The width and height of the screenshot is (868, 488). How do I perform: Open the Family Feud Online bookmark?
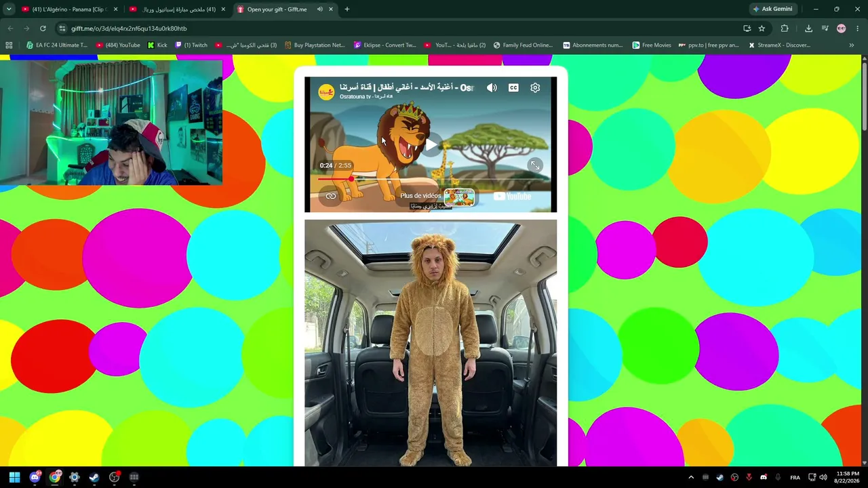click(x=523, y=45)
